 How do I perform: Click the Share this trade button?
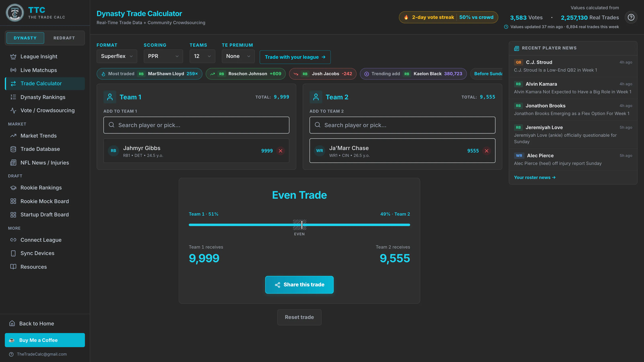[x=299, y=285]
